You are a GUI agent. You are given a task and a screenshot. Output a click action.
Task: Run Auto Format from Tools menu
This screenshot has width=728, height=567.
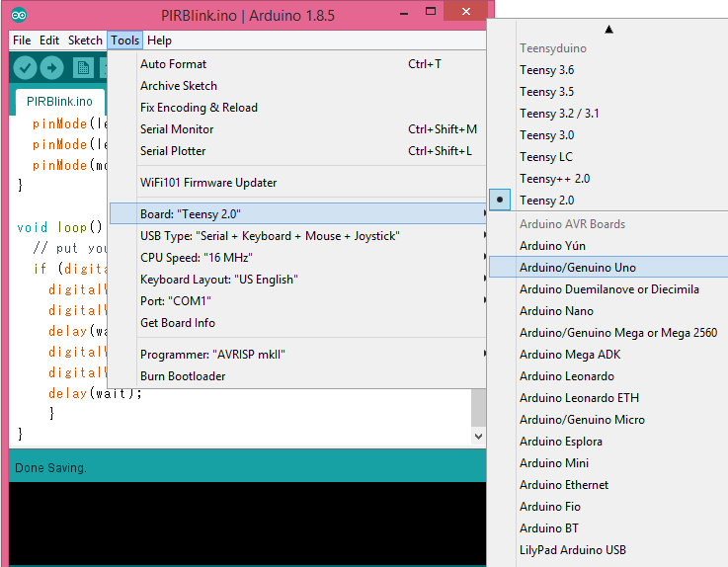click(x=297, y=63)
